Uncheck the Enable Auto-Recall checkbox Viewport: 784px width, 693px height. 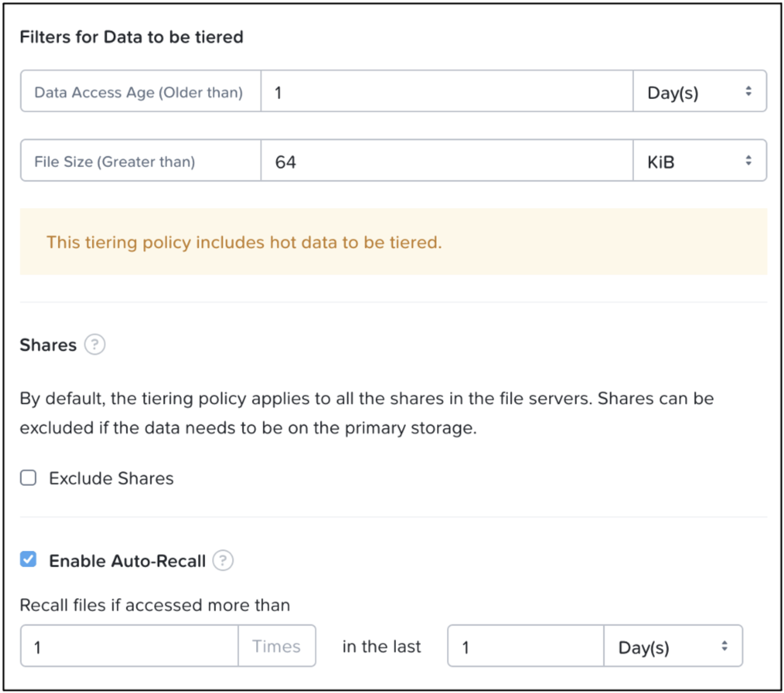28,559
